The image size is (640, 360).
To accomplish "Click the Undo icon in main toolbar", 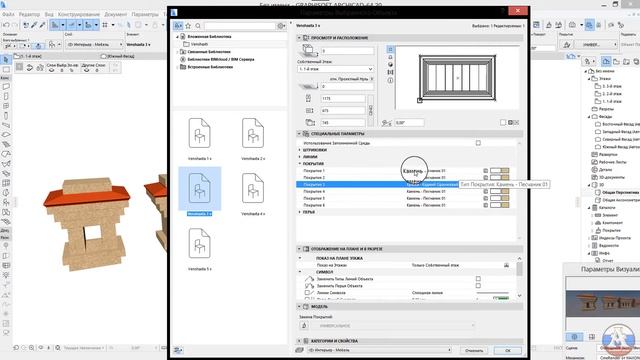I will click(x=6, y=25).
